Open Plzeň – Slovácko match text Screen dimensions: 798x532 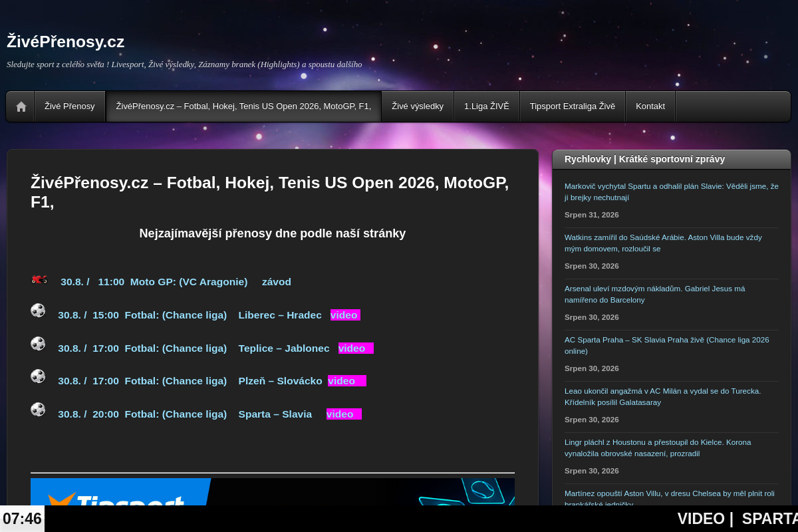click(280, 381)
